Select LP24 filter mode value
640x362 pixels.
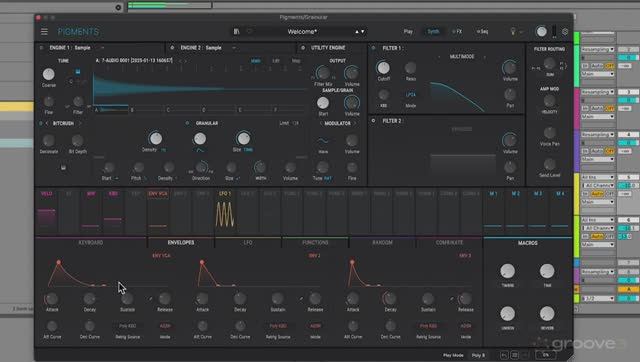click(x=411, y=95)
